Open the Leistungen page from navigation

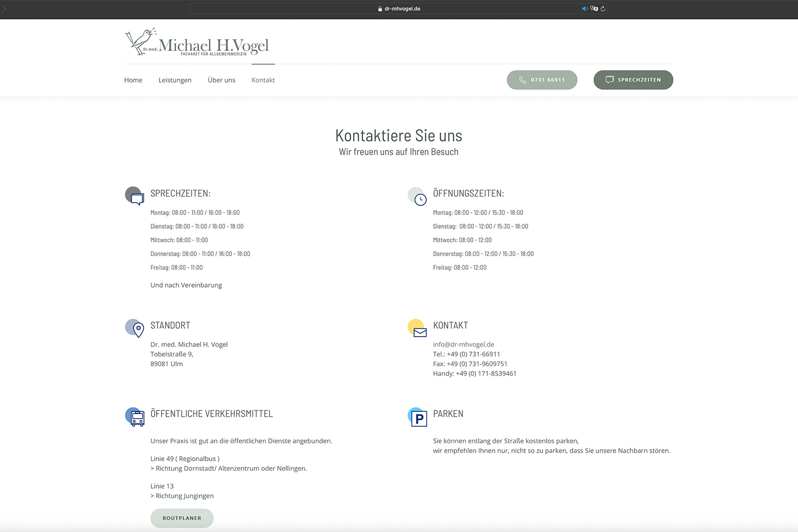pyautogui.click(x=175, y=80)
